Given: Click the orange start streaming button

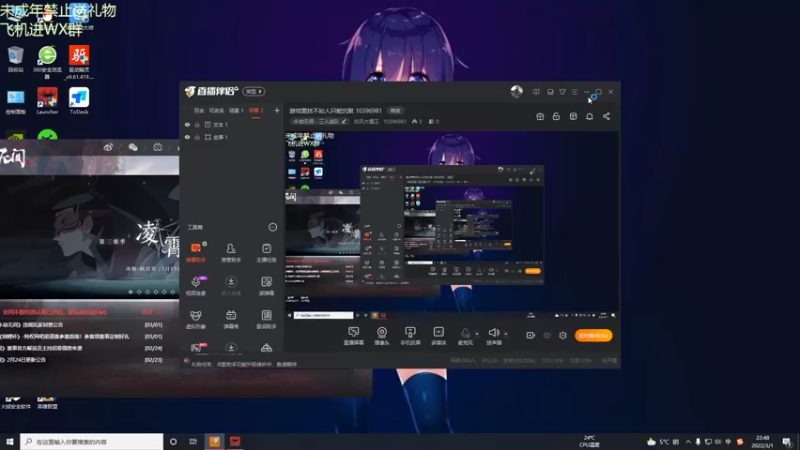Looking at the screenshot, I should (593, 335).
